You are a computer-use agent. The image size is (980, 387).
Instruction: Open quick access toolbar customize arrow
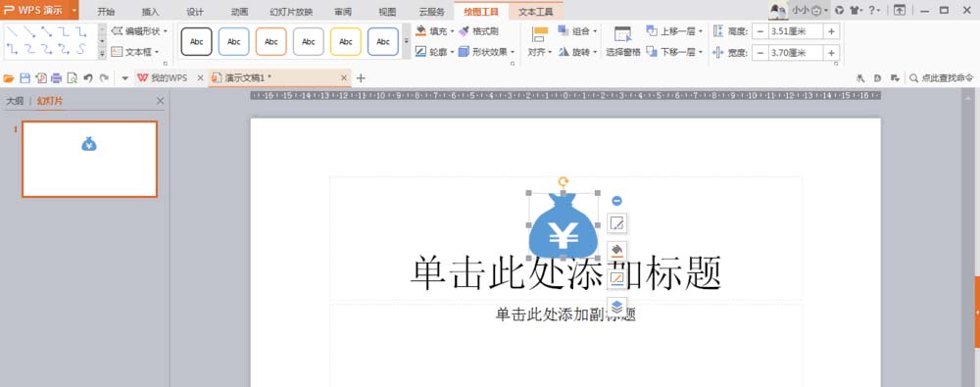coord(125,78)
